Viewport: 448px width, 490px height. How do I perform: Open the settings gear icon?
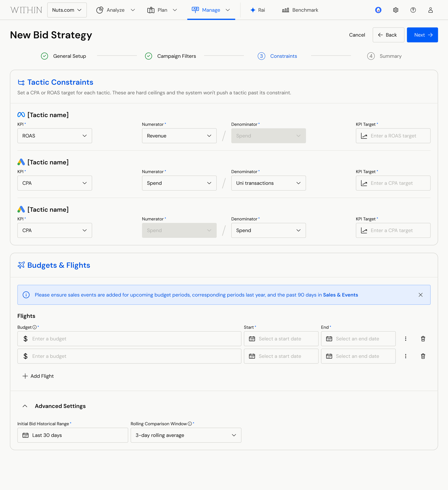point(395,10)
